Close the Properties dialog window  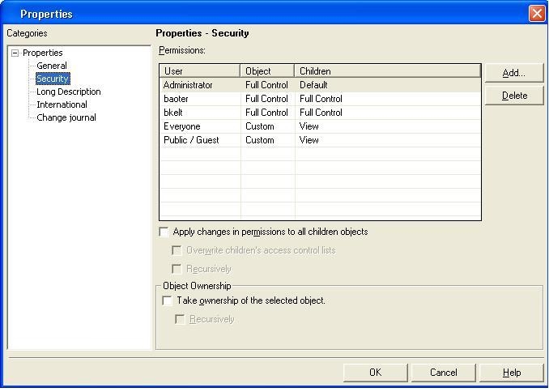coord(536,14)
